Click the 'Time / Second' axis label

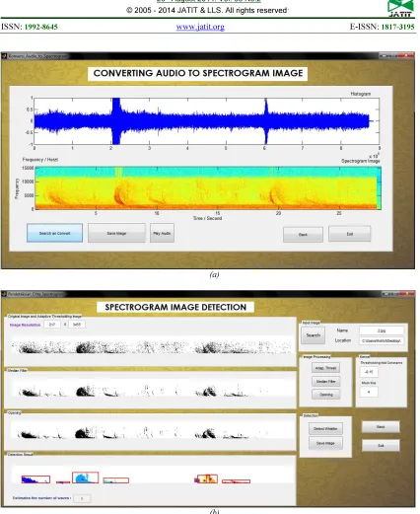click(207, 218)
